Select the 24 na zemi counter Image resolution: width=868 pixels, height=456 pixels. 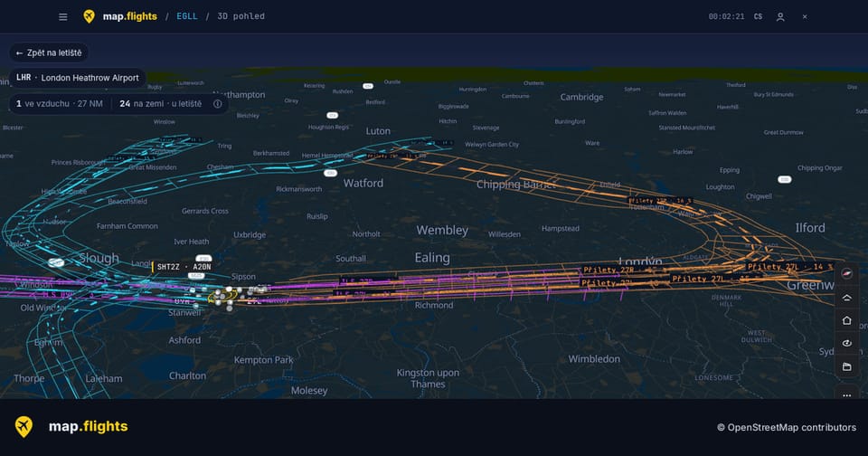coord(161,104)
